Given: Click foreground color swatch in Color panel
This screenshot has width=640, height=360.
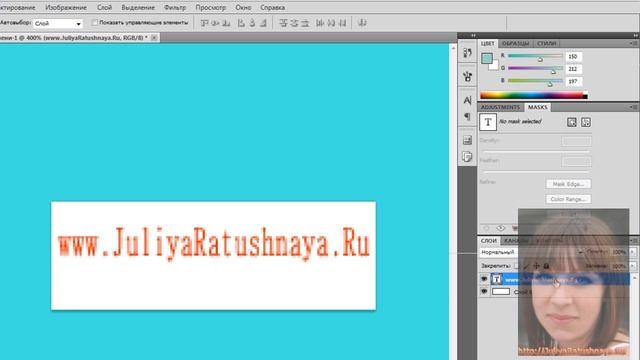Looking at the screenshot, I should pos(487,58).
